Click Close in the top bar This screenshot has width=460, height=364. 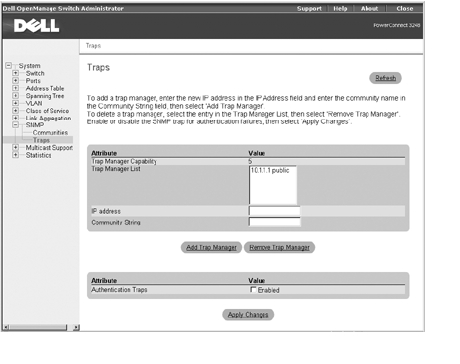click(x=405, y=9)
